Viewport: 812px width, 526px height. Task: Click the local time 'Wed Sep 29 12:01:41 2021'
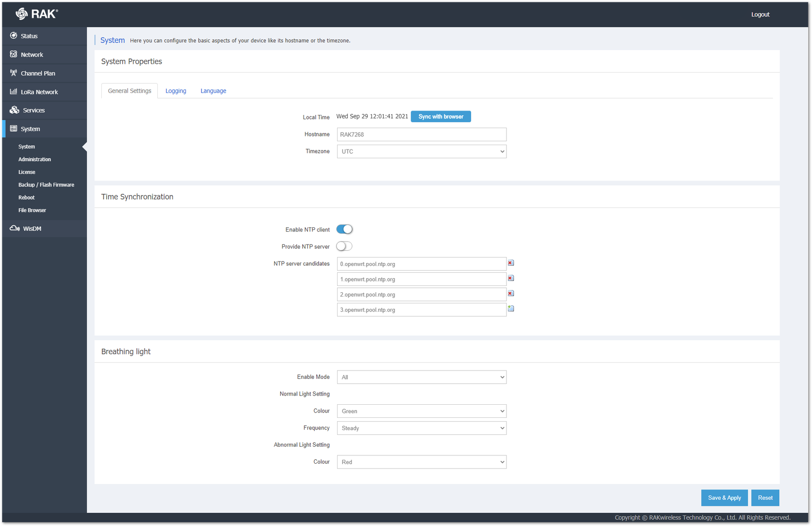point(372,116)
